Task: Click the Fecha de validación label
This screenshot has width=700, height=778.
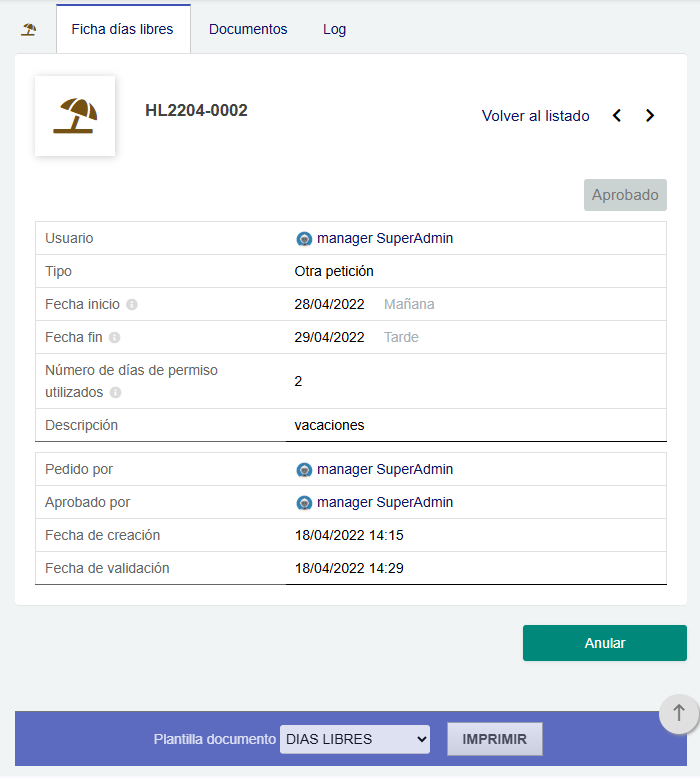Action: tap(107, 569)
